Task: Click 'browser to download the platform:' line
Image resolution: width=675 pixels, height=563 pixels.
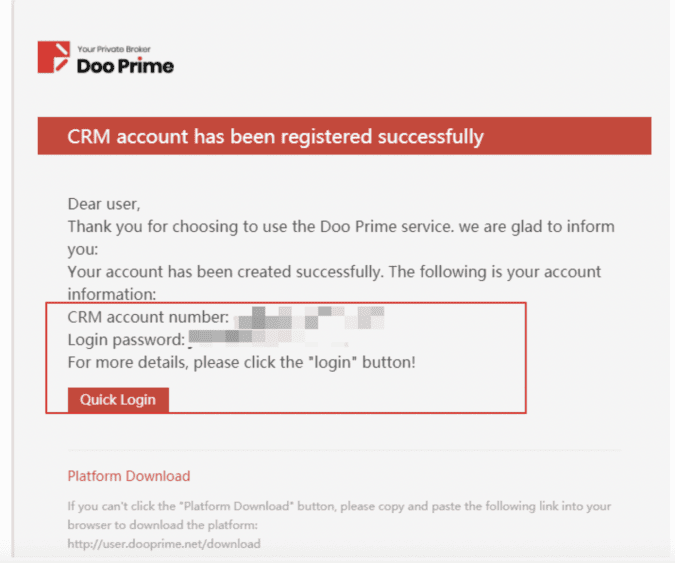Action: (163, 525)
